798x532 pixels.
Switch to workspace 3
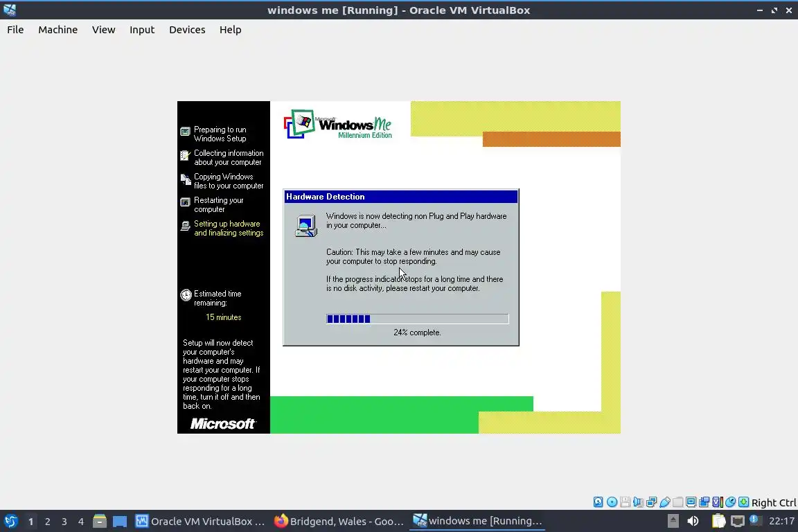click(x=64, y=522)
